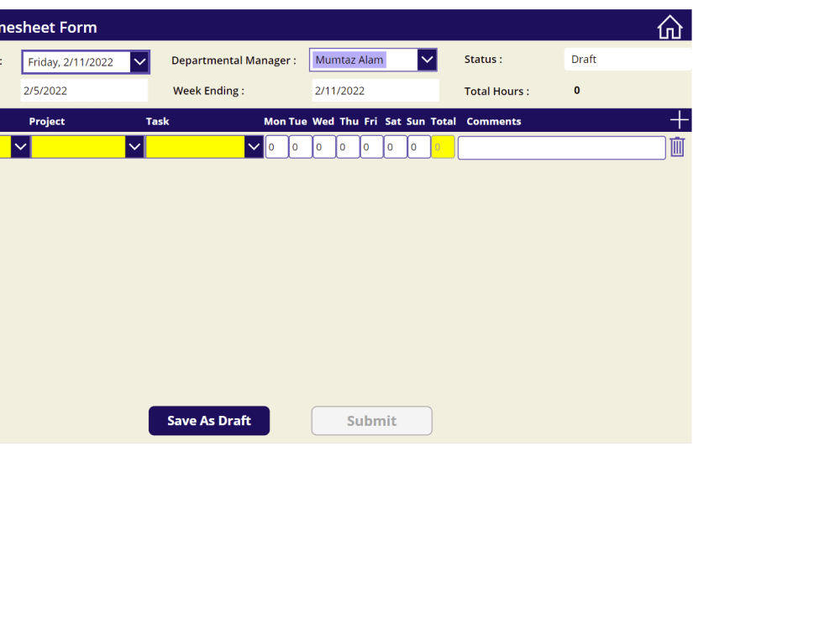Screen dimensions: 840x630
Task: Click the Status field showing Draft
Action: [627, 59]
